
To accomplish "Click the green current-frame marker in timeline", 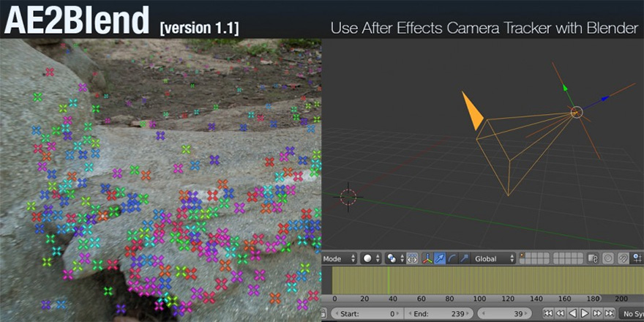I will pos(389,280).
